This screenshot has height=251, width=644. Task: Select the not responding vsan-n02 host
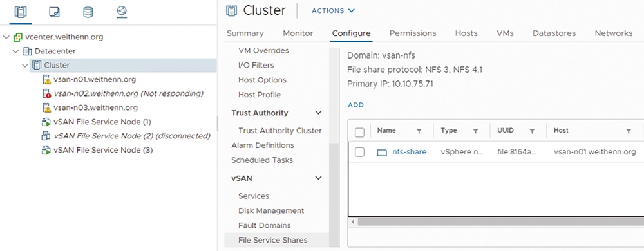[129, 93]
